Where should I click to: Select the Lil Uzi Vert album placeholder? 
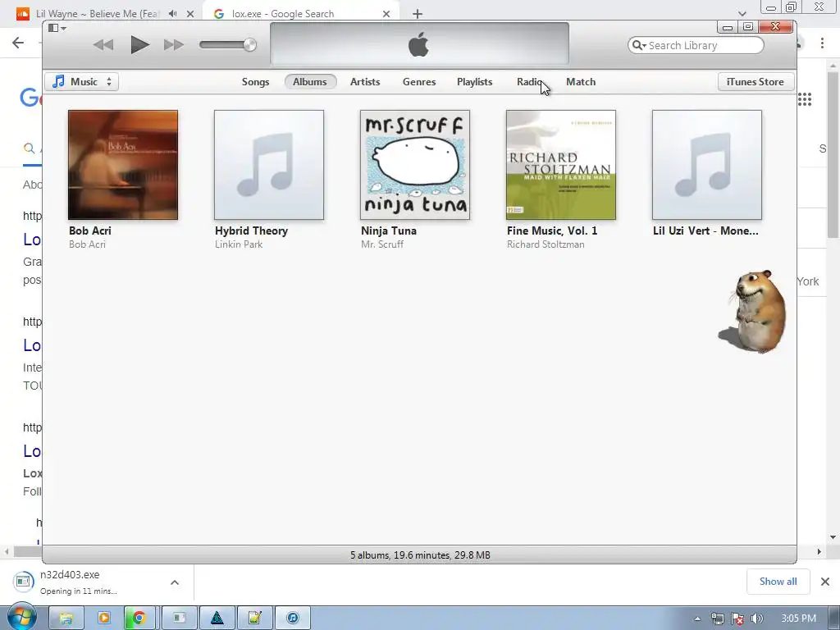707,165
